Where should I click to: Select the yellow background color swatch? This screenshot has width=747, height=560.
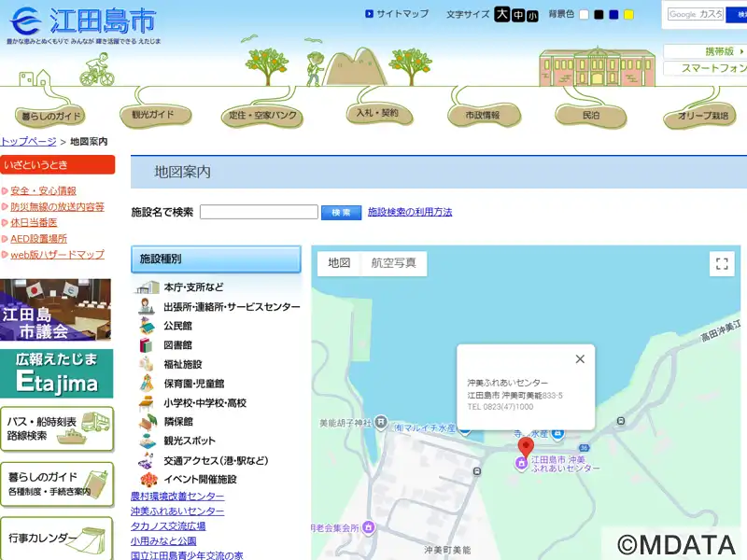(x=628, y=15)
